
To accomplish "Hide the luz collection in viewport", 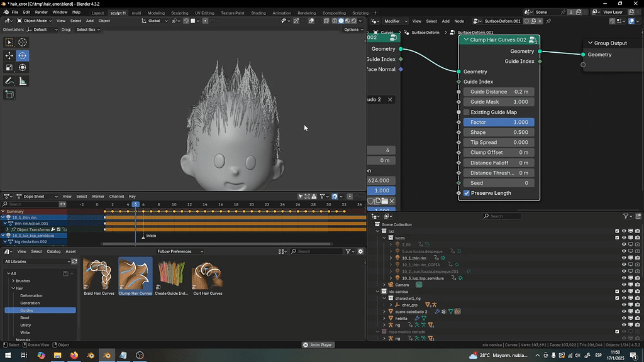I will (x=624, y=231).
